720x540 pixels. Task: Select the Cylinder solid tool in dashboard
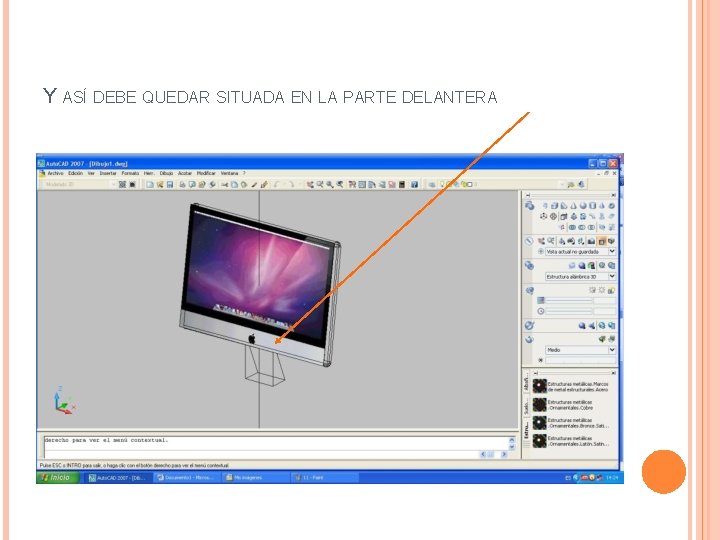click(x=592, y=205)
